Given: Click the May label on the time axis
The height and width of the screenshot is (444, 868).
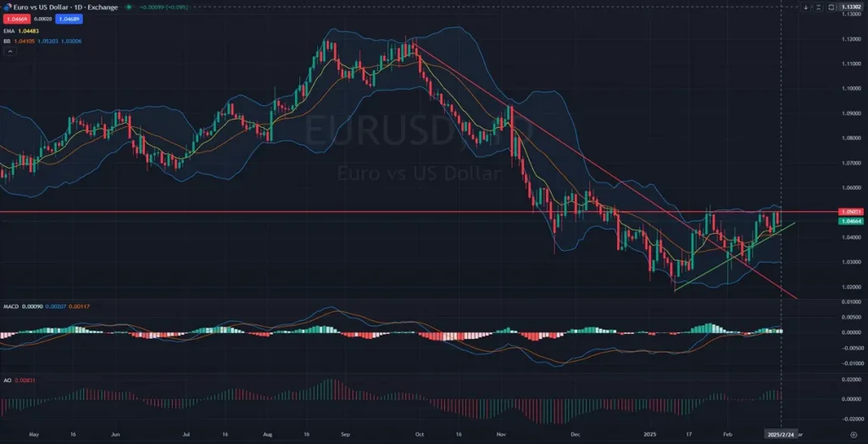Looking at the screenshot, I should [x=34, y=436].
